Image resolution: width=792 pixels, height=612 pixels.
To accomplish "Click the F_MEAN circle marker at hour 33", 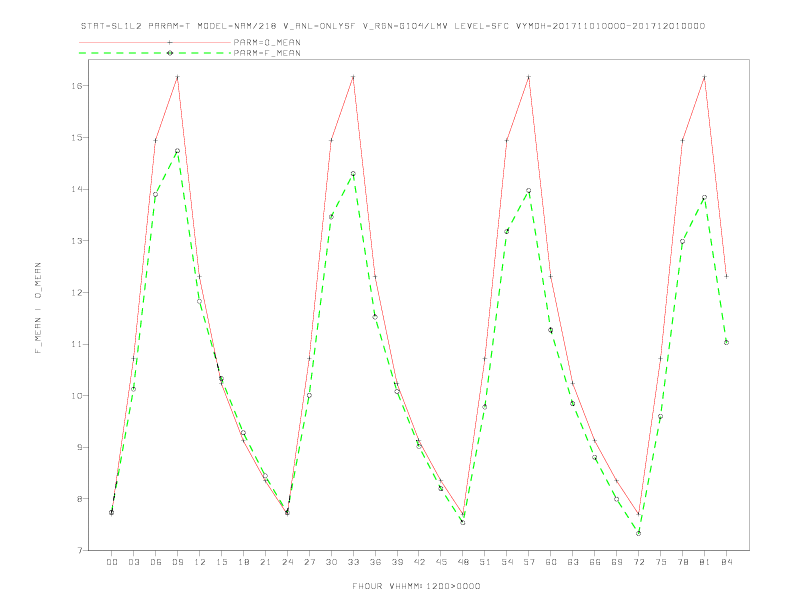I will pos(353,174).
